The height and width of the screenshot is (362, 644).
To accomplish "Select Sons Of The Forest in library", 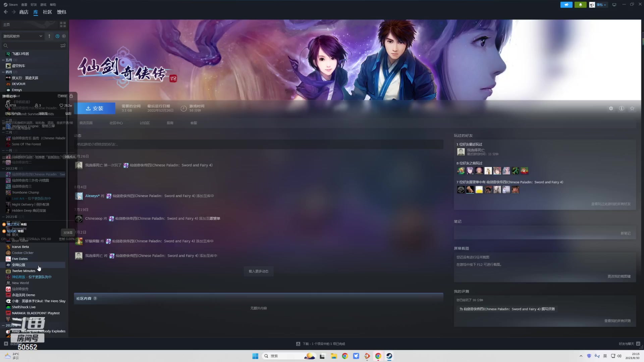I will [26, 144].
